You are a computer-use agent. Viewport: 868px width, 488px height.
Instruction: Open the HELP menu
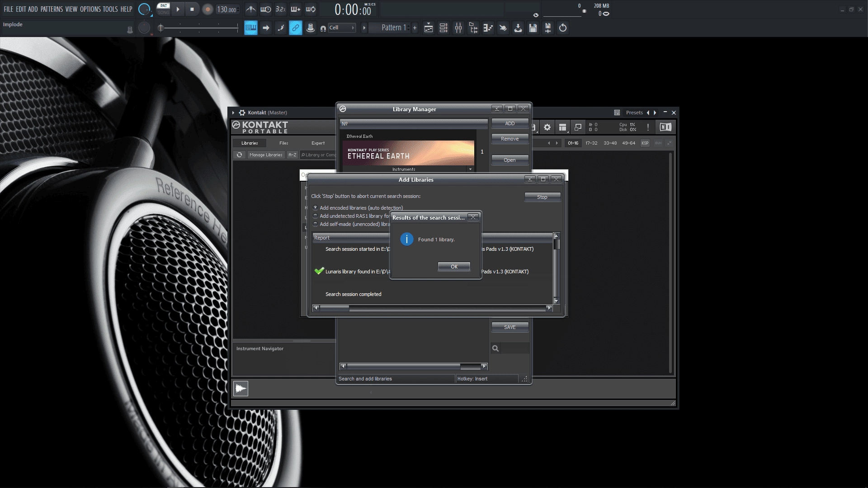coord(126,9)
